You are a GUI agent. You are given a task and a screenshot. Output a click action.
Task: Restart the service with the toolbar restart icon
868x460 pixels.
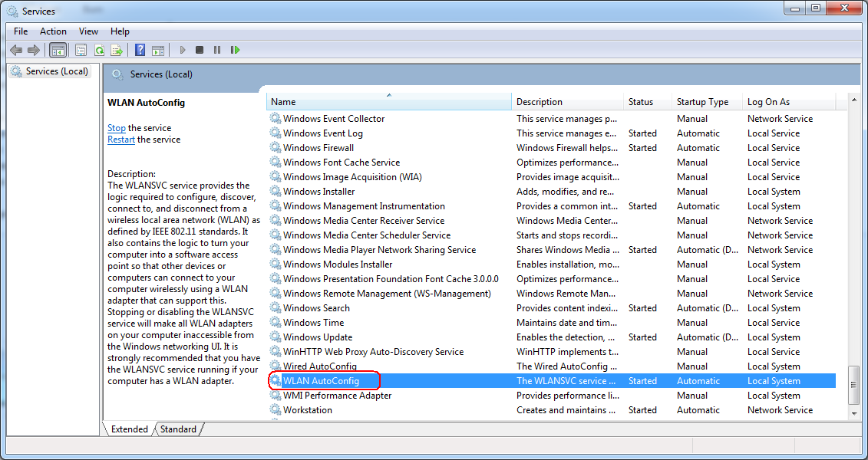click(x=236, y=51)
